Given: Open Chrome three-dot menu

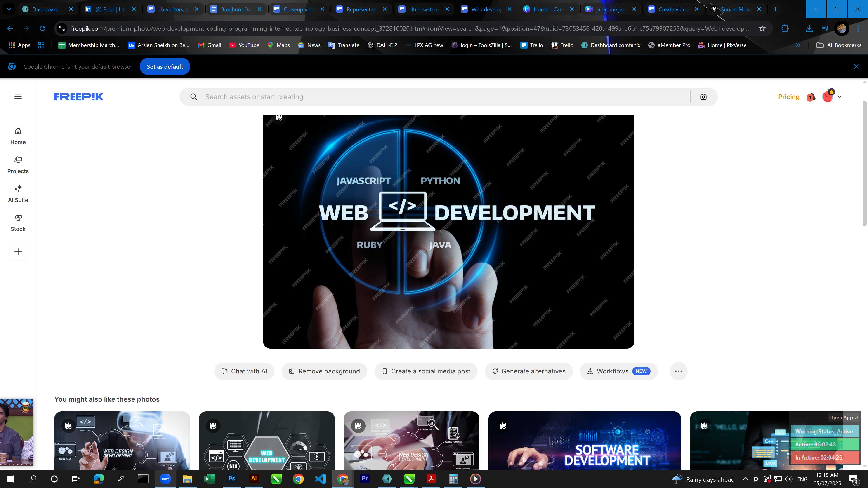Looking at the screenshot, I should click(x=858, y=29).
